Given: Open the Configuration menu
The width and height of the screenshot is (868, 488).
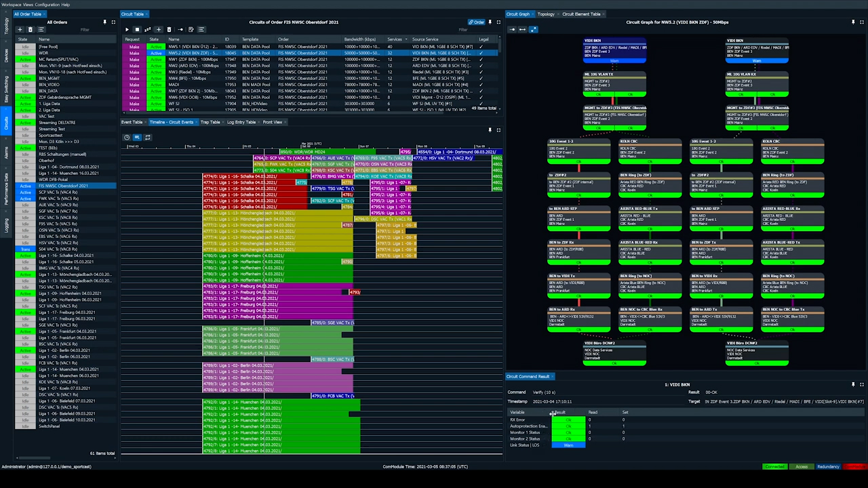Looking at the screenshot, I should (47, 4).
